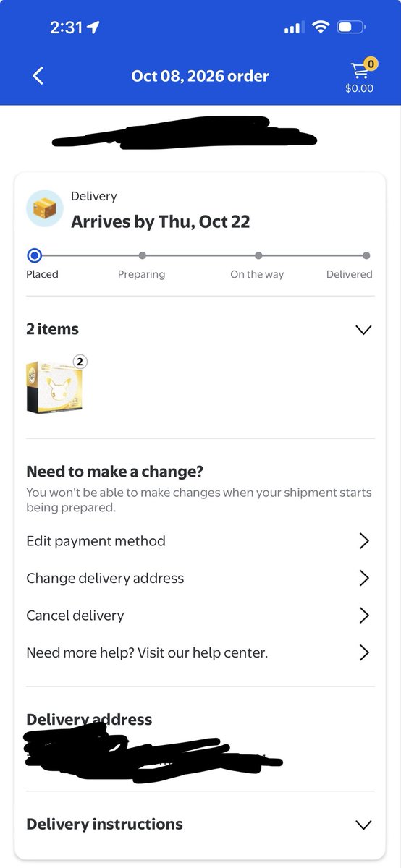The height and width of the screenshot is (868, 401).
Task: Select the Placed status step circle
Action: (x=34, y=255)
